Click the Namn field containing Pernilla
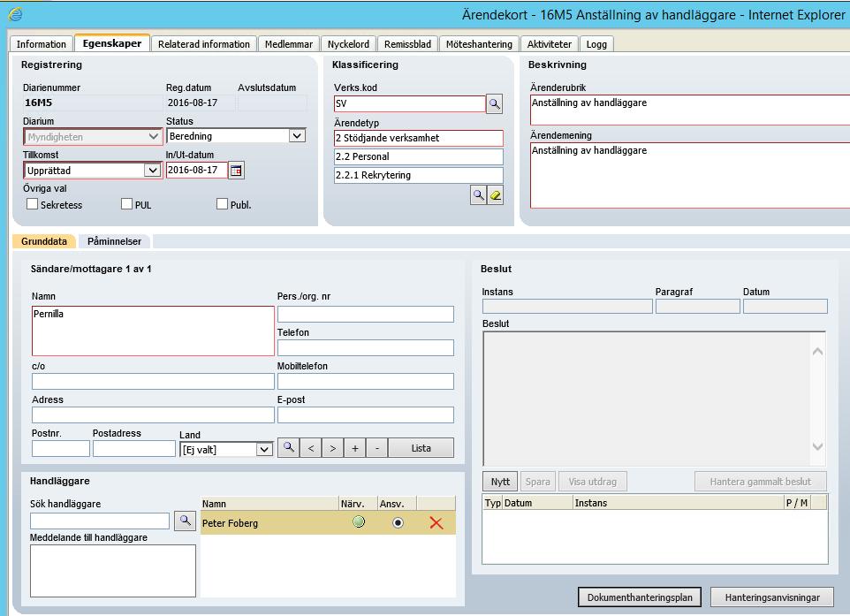This screenshot has height=616, width=850. click(153, 331)
